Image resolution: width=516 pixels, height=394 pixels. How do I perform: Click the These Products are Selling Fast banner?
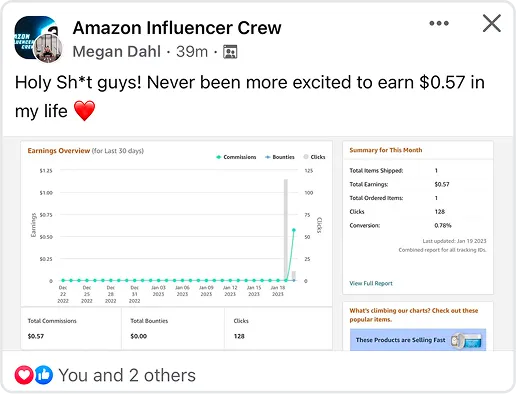point(418,340)
